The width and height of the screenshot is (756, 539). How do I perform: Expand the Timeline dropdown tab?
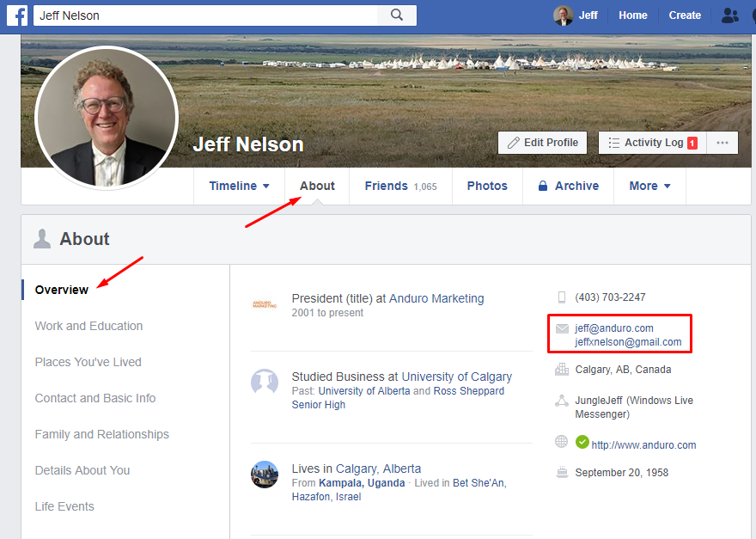239,186
